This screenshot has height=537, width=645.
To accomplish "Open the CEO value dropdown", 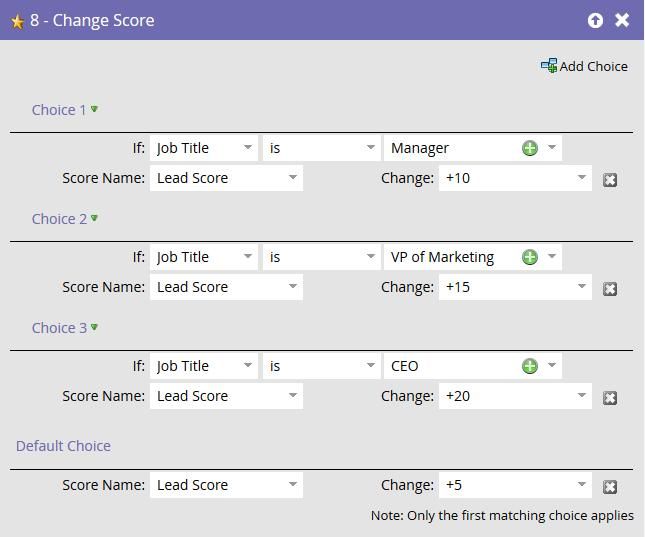I will click(552, 366).
